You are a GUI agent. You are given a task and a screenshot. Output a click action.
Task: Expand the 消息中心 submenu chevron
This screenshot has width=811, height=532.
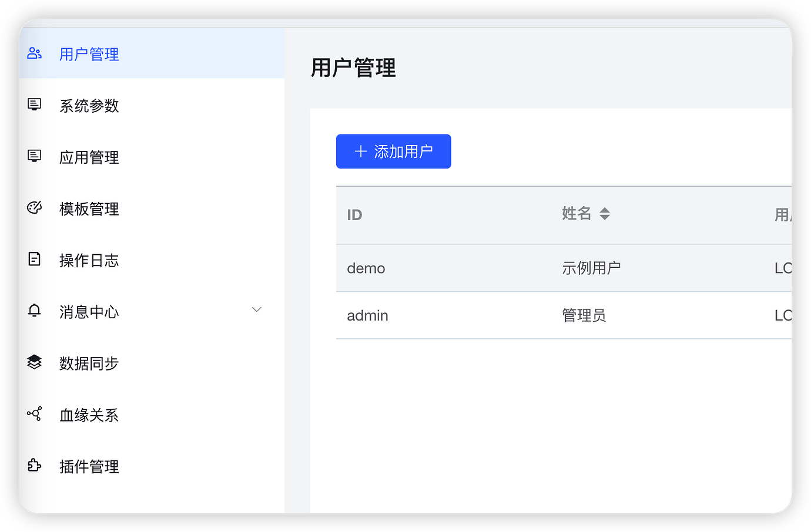point(257,309)
